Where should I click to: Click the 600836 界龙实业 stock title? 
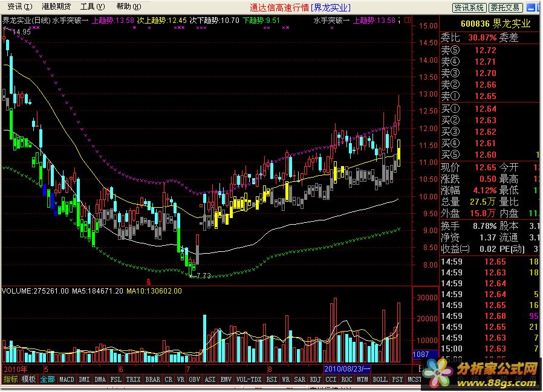click(496, 24)
